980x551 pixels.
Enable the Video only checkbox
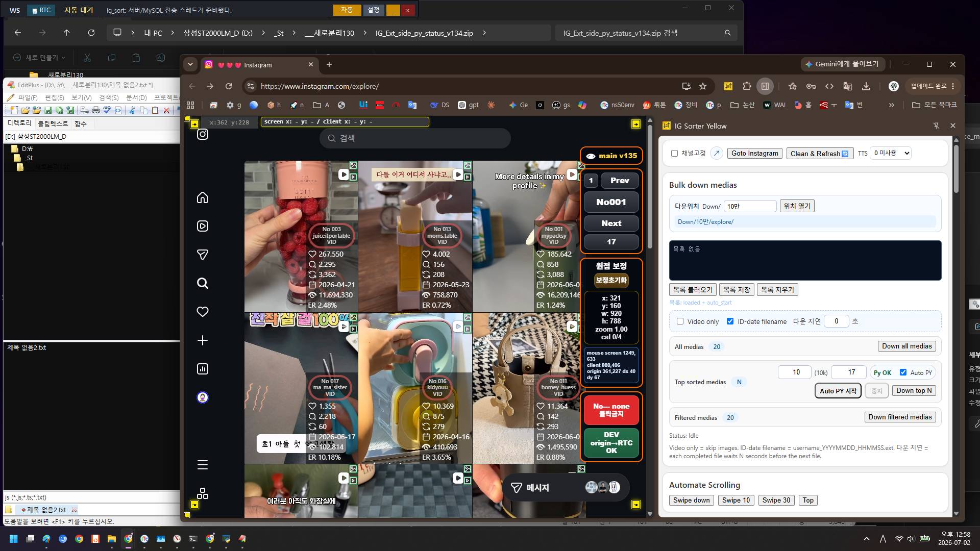[680, 321]
